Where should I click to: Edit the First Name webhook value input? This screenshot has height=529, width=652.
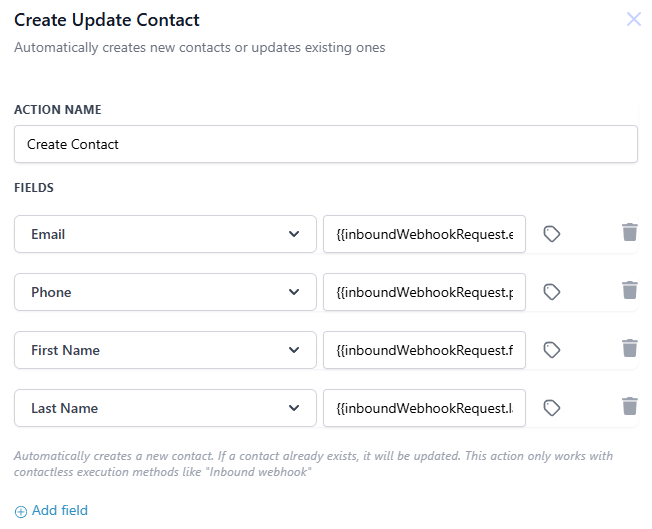click(x=425, y=350)
